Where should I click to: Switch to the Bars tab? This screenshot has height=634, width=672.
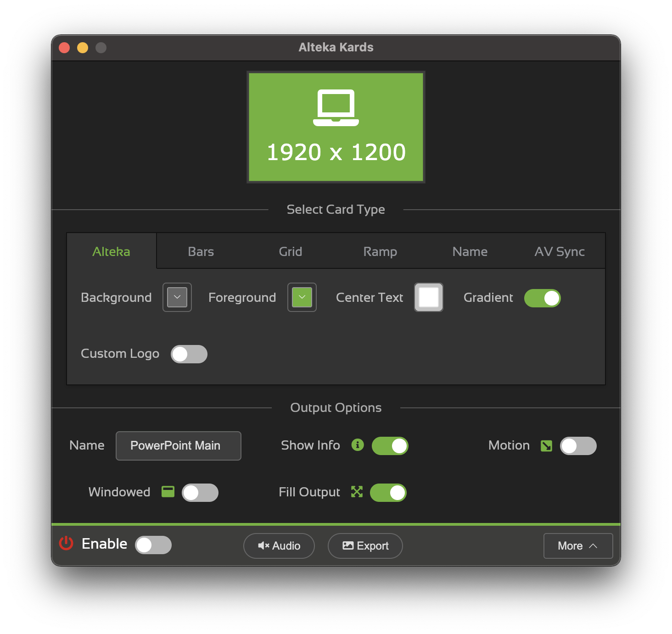201,251
